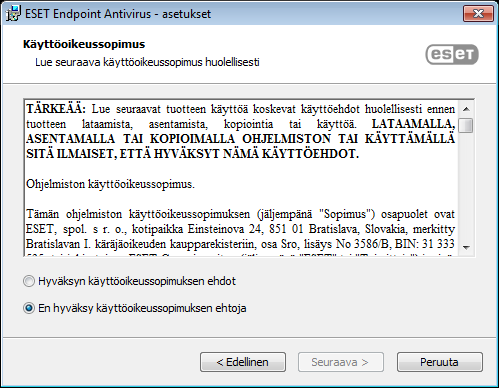Screen dimensions: 499x388
Task: Click the license scrollbar up arrow
Action: click(466, 109)
